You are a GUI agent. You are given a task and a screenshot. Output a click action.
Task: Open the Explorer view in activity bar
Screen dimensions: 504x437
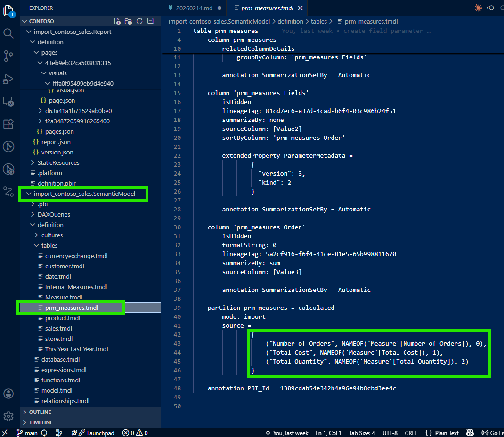coord(8,11)
